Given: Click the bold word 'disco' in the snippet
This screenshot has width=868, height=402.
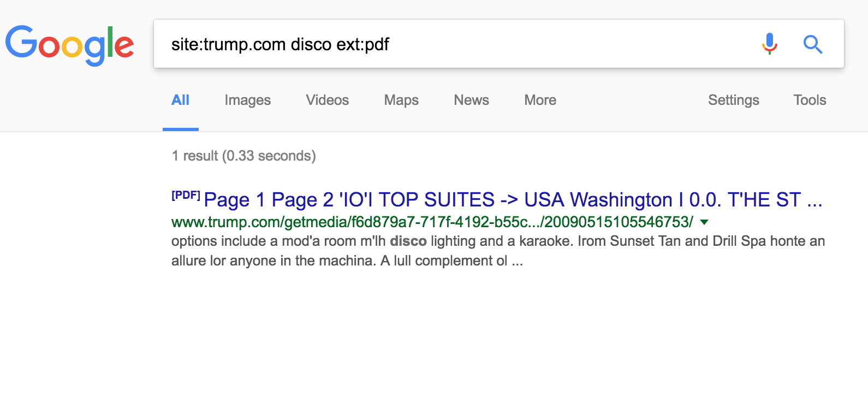Looking at the screenshot, I should click(408, 241).
